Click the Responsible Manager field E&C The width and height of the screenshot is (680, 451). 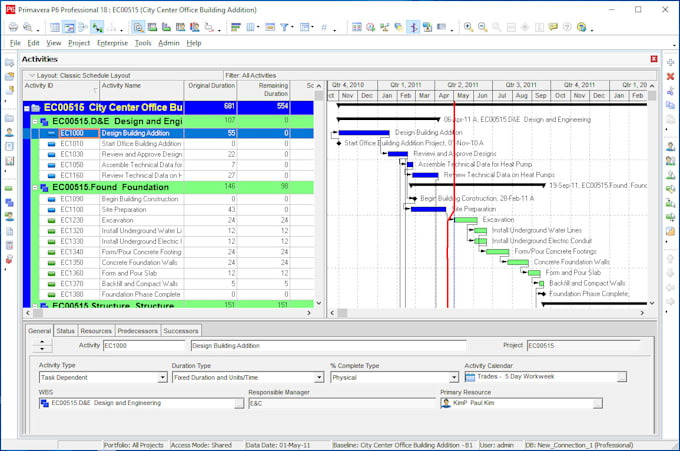point(342,404)
